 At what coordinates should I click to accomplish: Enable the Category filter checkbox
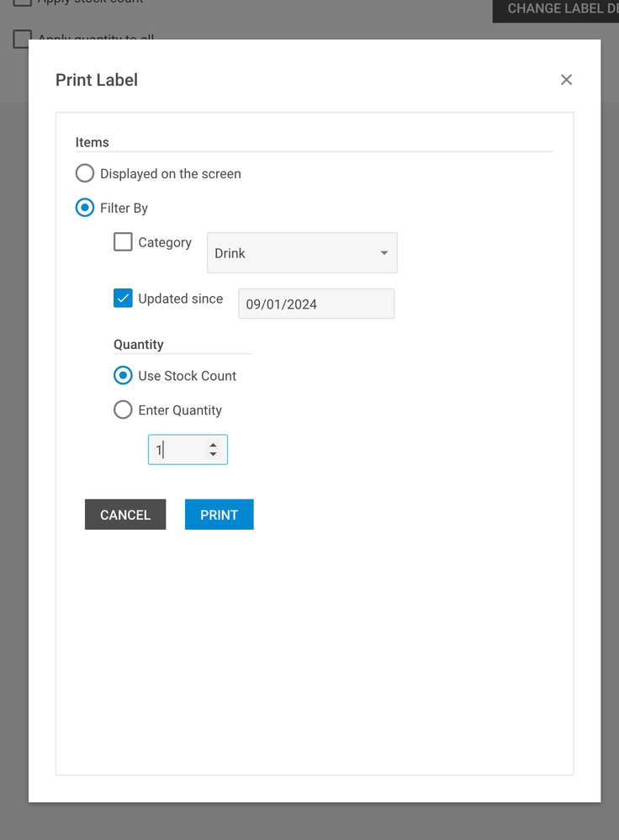click(x=123, y=242)
